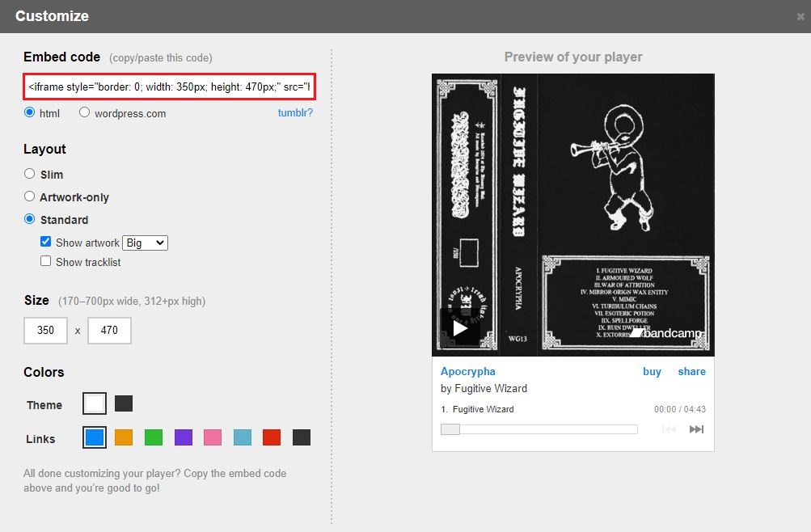
Task: Click the height field showing 470
Action: [109, 331]
